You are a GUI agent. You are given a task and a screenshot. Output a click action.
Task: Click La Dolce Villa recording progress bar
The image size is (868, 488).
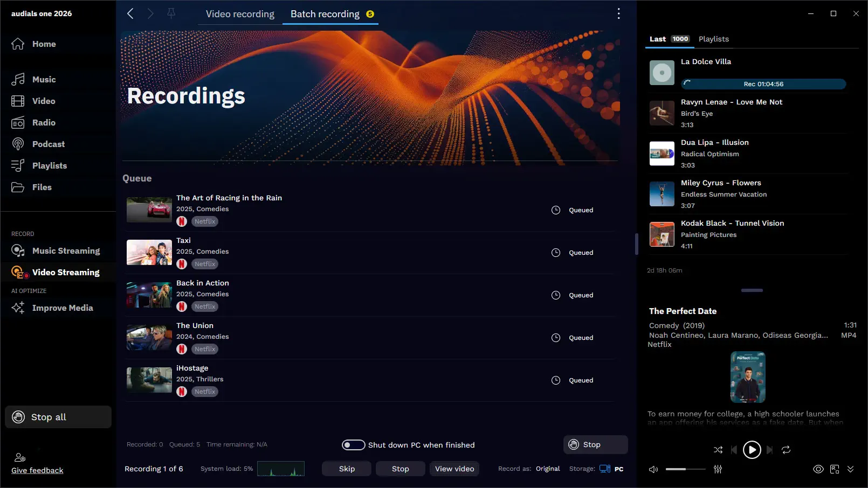(x=763, y=84)
